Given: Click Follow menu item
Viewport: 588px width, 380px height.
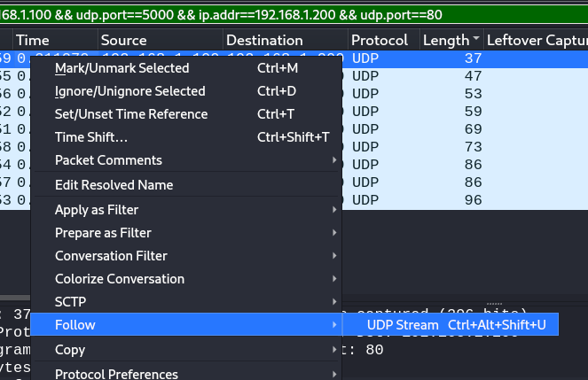Looking at the screenshot, I should [74, 325].
